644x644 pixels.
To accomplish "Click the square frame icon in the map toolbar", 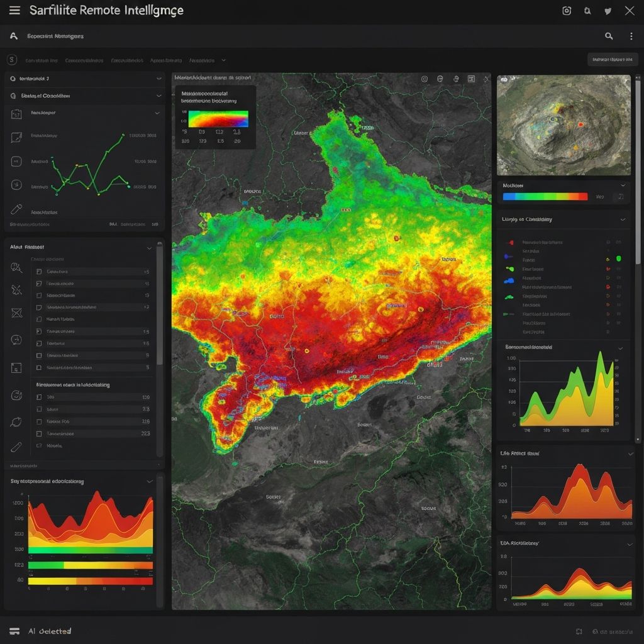I will [x=470, y=79].
